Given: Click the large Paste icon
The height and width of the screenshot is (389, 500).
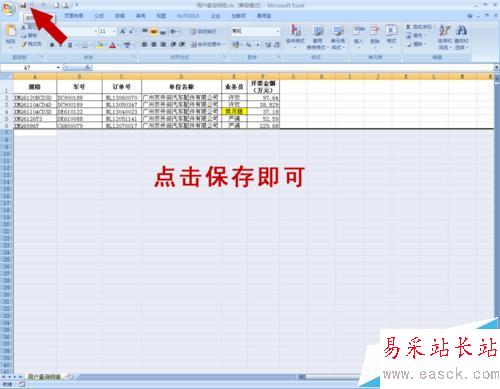Looking at the screenshot, I should [11, 31].
